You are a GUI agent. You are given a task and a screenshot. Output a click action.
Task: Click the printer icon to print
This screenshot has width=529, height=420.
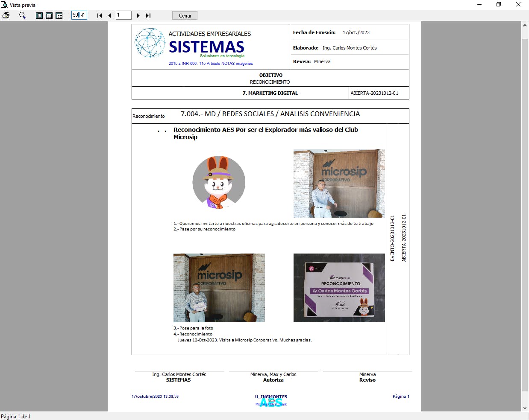[6, 15]
